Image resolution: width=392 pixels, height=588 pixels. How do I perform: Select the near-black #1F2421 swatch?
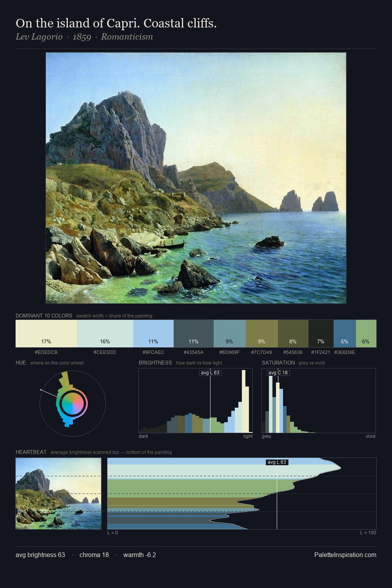(321, 334)
